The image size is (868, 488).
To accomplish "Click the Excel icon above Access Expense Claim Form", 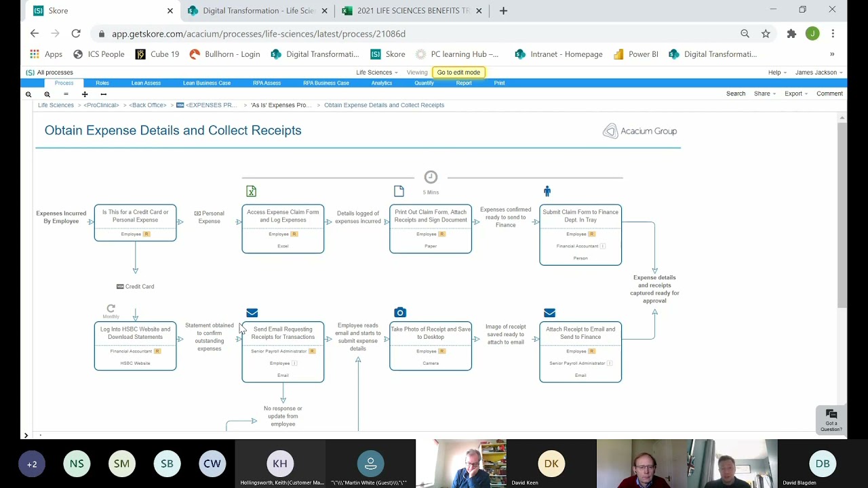I will click(251, 192).
